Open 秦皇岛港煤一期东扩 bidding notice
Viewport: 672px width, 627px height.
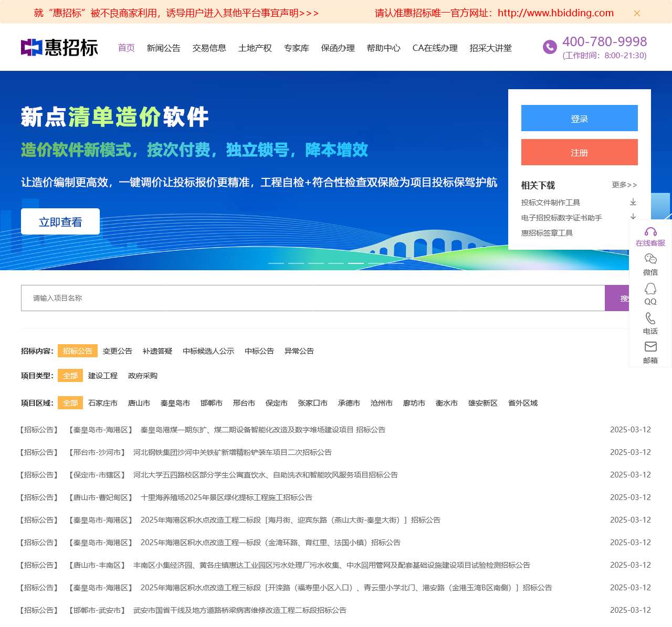tap(263, 430)
